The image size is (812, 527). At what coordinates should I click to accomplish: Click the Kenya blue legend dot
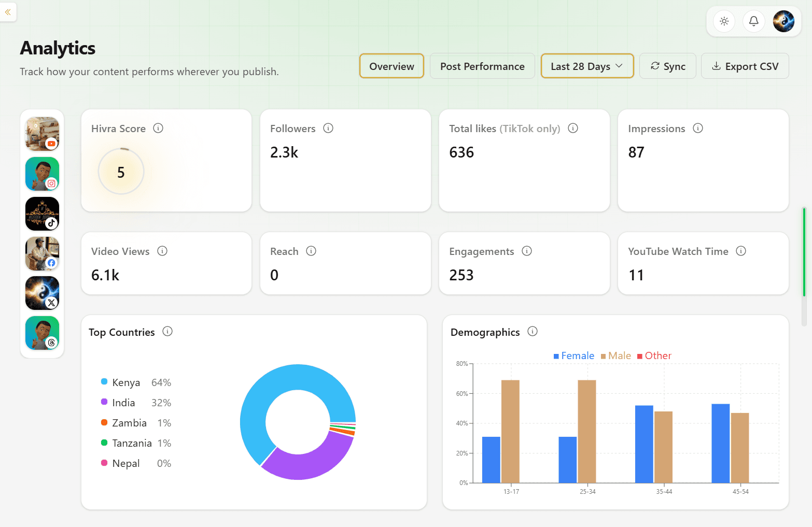pyautogui.click(x=104, y=382)
